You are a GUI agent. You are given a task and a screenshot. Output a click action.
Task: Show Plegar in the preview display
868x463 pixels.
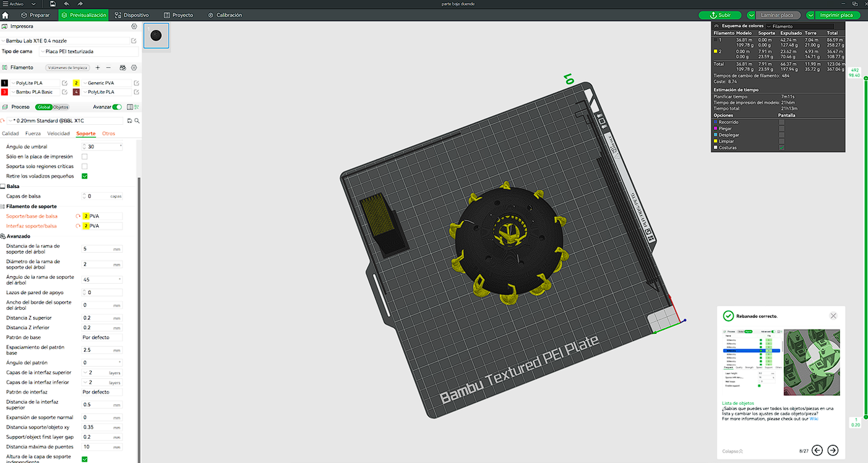(x=782, y=129)
